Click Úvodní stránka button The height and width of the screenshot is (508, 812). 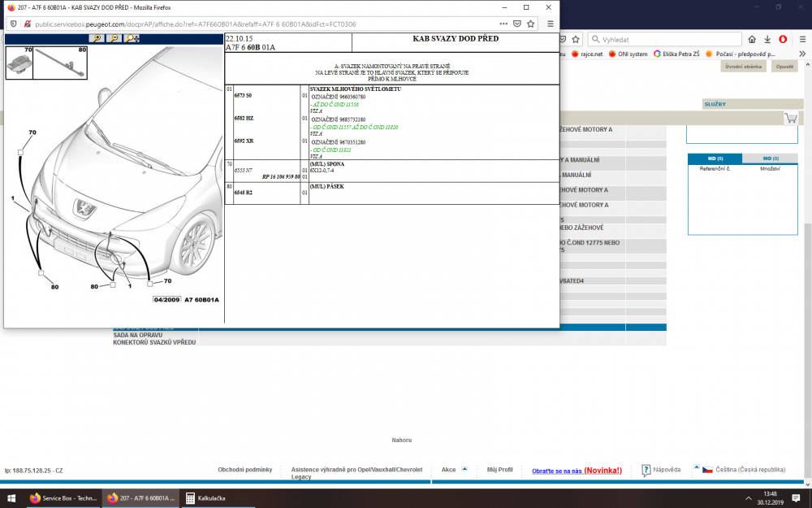click(x=743, y=67)
